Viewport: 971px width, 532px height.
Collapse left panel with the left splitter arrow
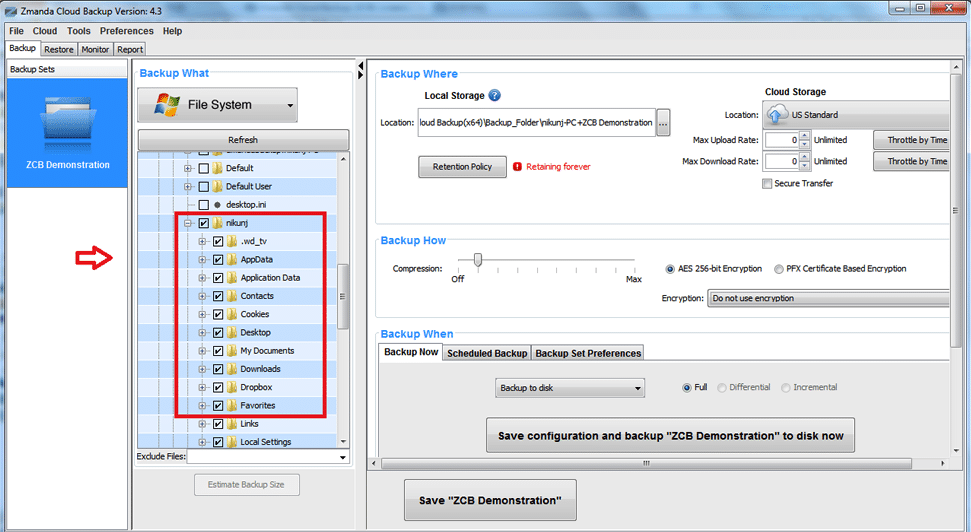(361, 66)
